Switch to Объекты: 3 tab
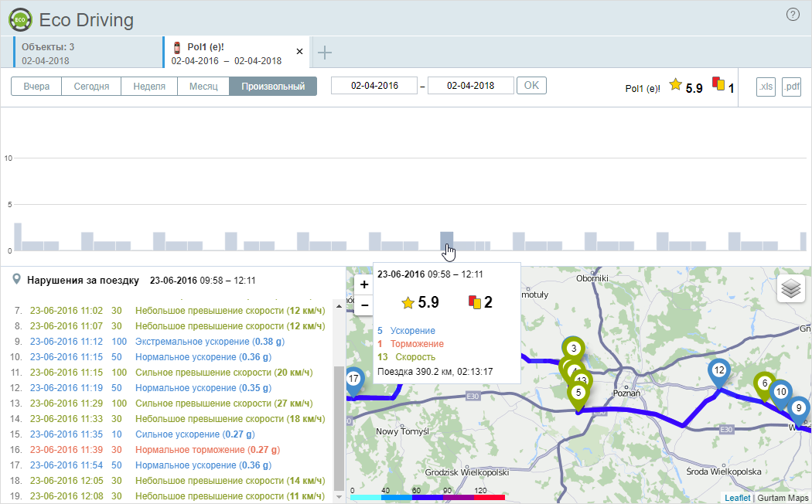This screenshot has width=812, height=504. point(85,53)
